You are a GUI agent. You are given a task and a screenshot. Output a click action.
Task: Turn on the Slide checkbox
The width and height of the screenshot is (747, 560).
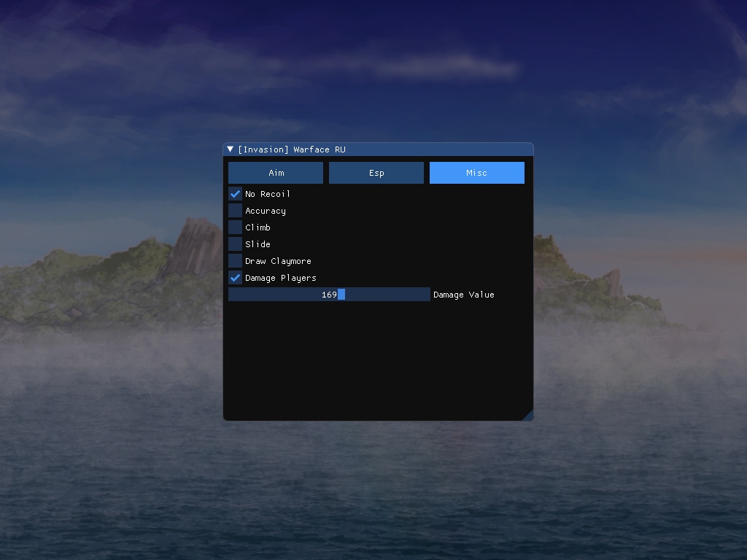[236, 244]
